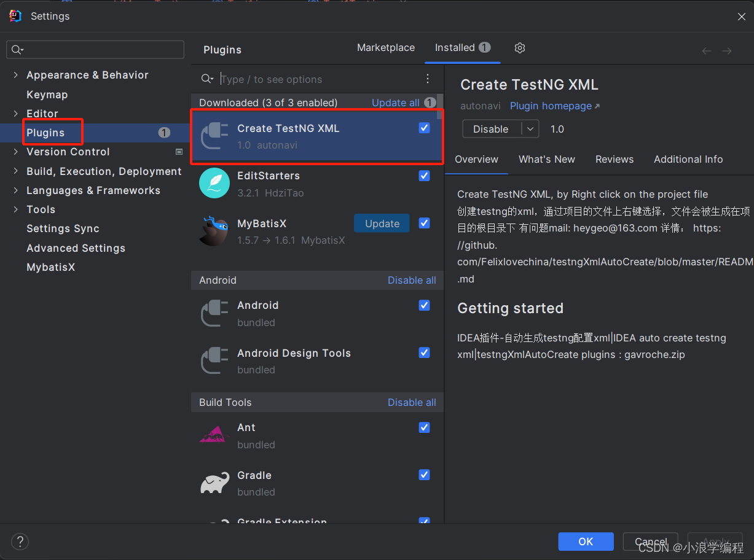Viewport: 754px width, 560px height.
Task: Open the Reviews tab
Action: pos(615,159)
